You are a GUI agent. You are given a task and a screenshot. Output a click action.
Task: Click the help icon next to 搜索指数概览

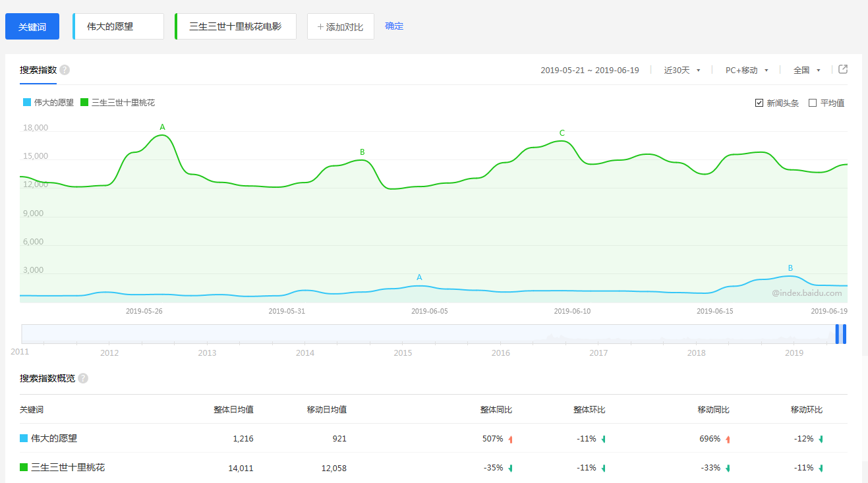[83, 378]
